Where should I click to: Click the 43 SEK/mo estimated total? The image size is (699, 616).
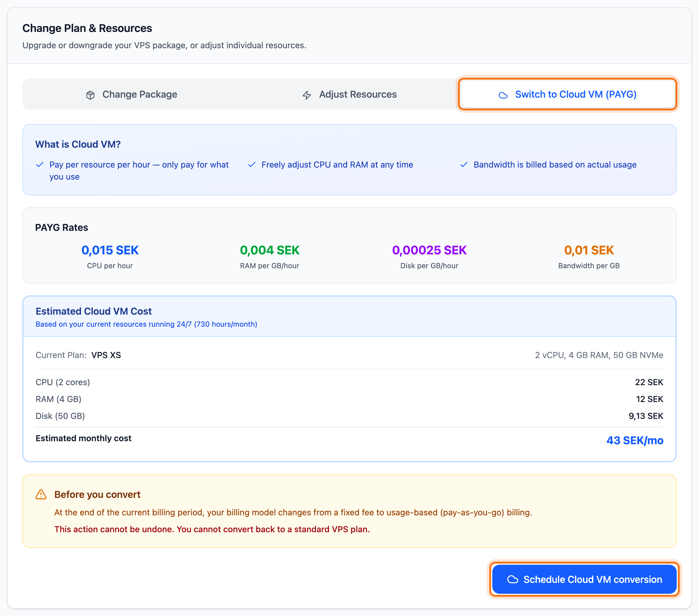(635, 441)
